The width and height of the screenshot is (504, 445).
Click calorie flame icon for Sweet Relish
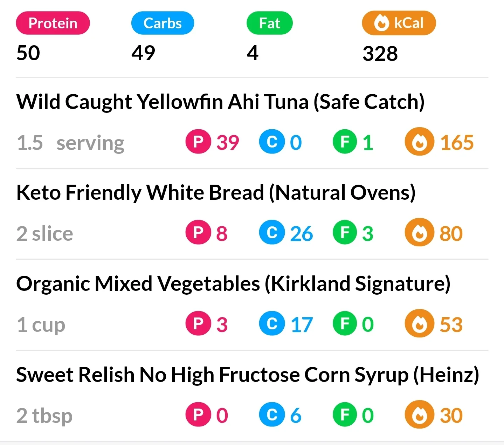[x=419, y=415]
